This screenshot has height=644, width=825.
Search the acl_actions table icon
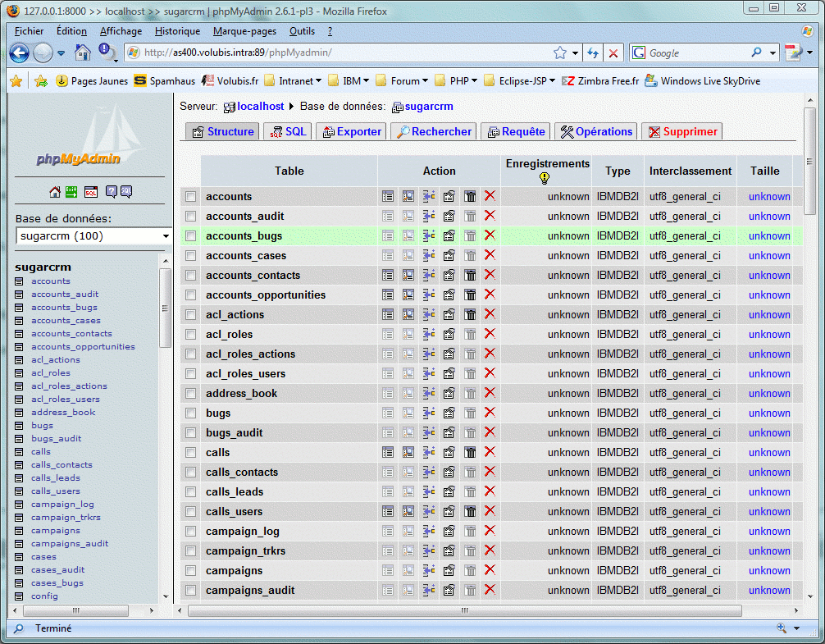408,315
